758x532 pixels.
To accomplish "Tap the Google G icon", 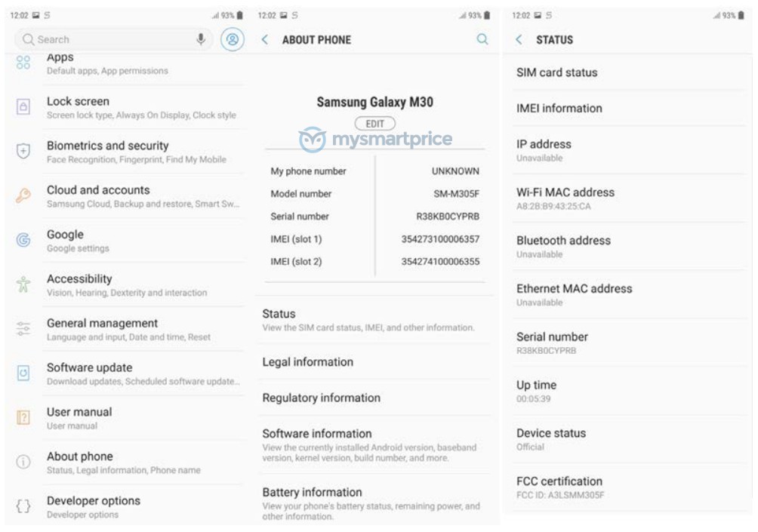I will coord(23,240).
